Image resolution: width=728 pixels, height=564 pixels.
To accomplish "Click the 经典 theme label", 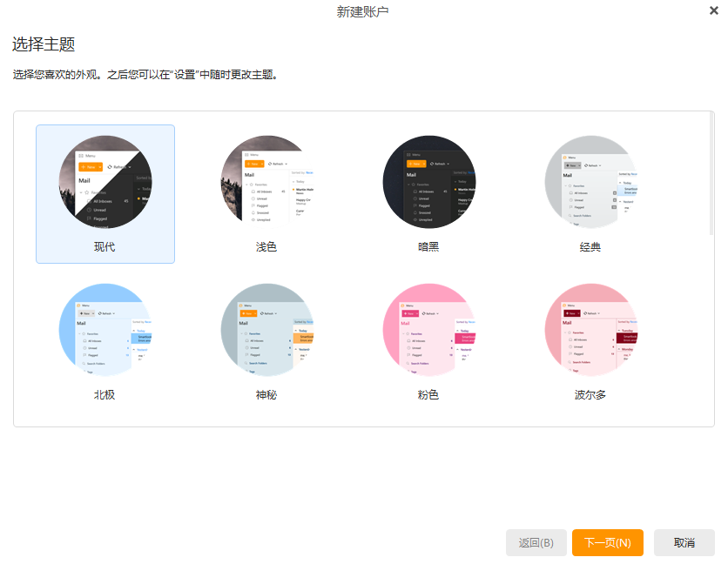I will pyautogui.click(x=590, y=247).
